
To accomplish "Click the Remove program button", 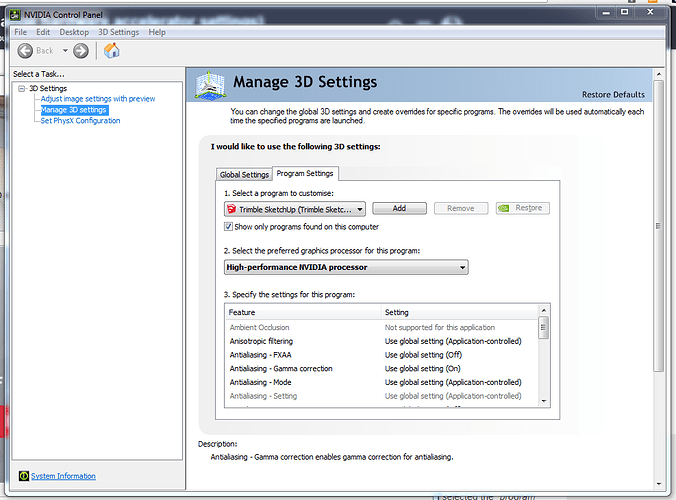I will pos(461,208).
